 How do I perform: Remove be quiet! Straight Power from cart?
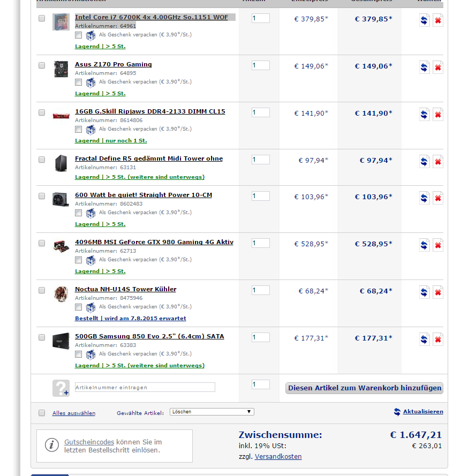coord(438,198)
